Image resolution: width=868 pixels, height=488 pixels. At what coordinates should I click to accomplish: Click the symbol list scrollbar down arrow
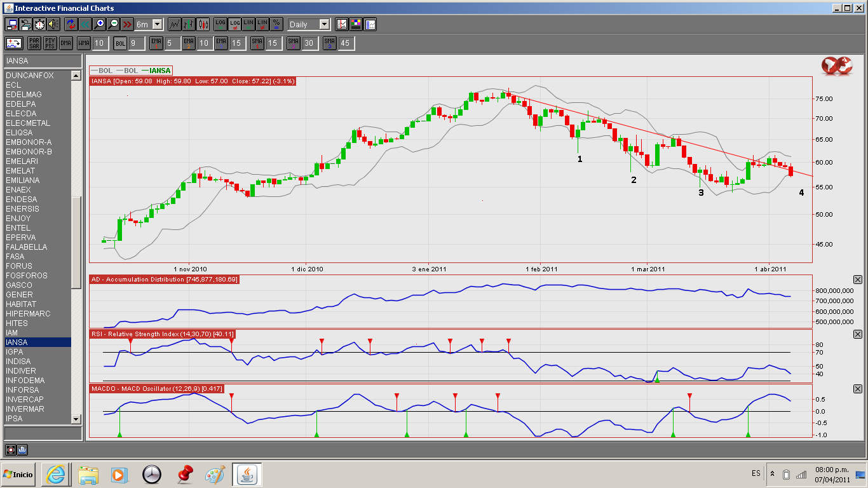pos(76,419)
